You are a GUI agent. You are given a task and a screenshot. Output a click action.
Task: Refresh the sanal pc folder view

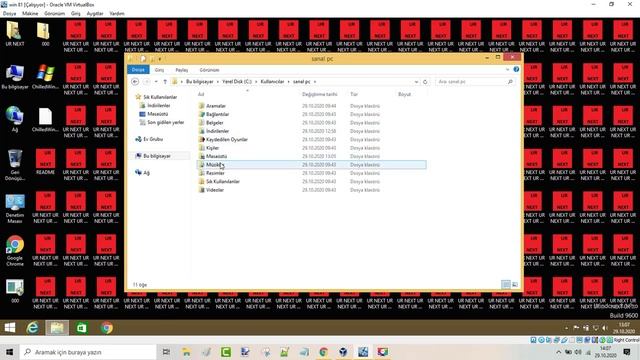(425, 82)
